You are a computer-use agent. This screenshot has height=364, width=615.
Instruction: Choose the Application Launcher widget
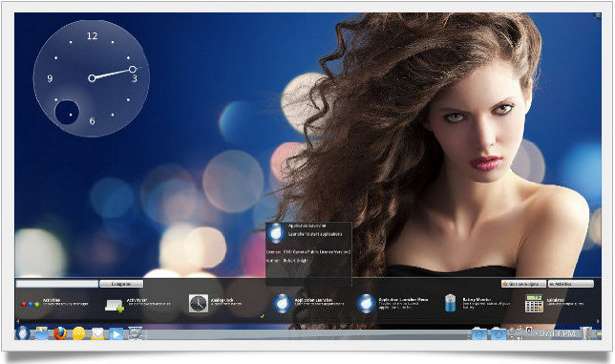click(x=307, y=303)
